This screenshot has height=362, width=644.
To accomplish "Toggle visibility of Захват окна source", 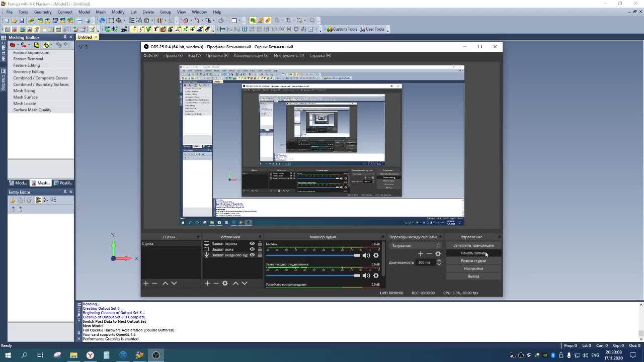I will [252, 249].
